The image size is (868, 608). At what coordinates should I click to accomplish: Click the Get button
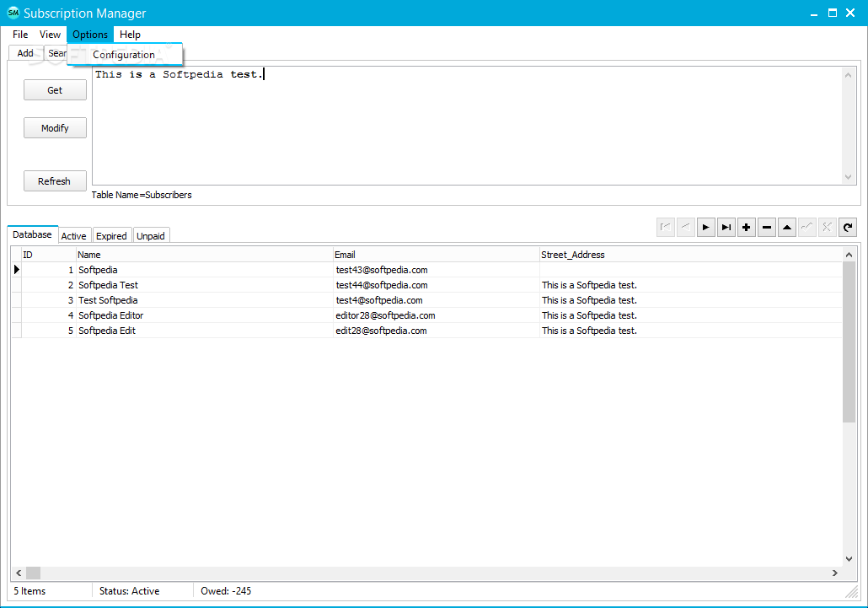pyautogui.click(x=55, y=90)
